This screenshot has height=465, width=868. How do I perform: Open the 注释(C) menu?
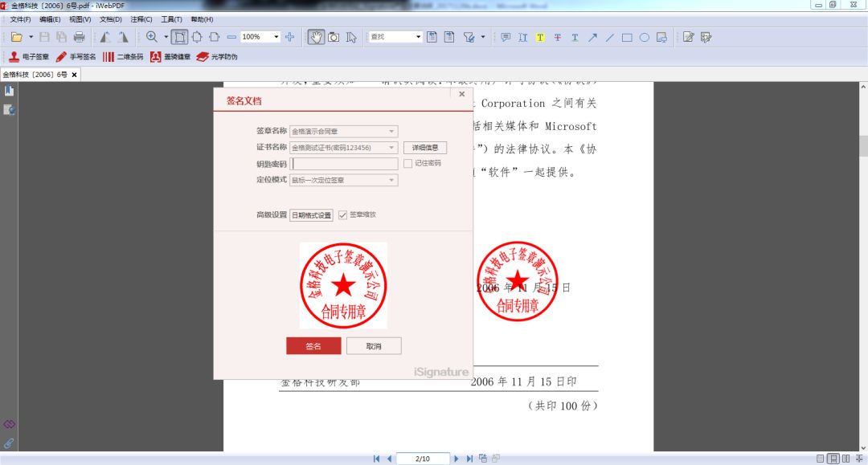click(141, 19)
